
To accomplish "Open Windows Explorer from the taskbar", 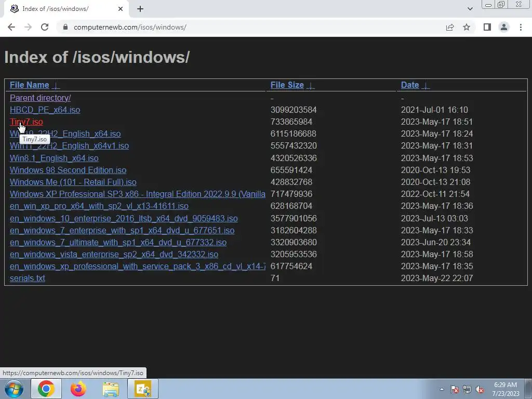I will click(111, 389).
